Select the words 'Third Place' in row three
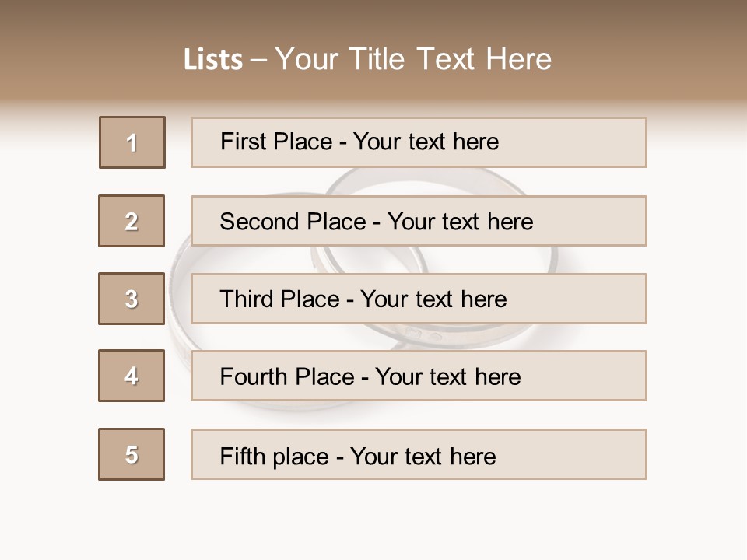 279,299
